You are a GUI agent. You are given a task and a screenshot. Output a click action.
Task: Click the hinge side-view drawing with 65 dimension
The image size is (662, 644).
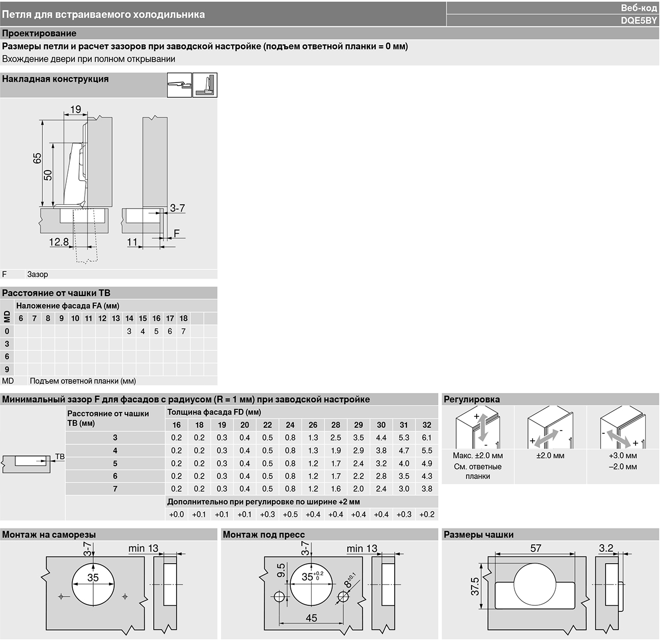coord(75,178)
